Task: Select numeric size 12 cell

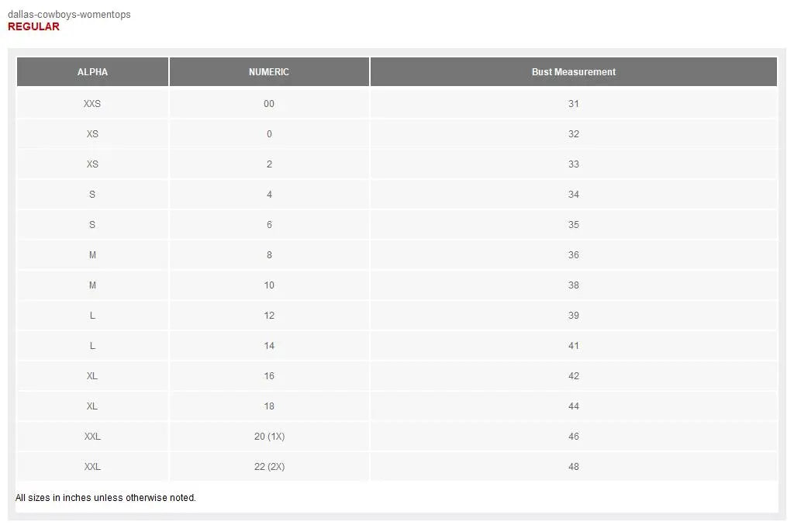Action: pyautogui.click(x=269, y=316)
